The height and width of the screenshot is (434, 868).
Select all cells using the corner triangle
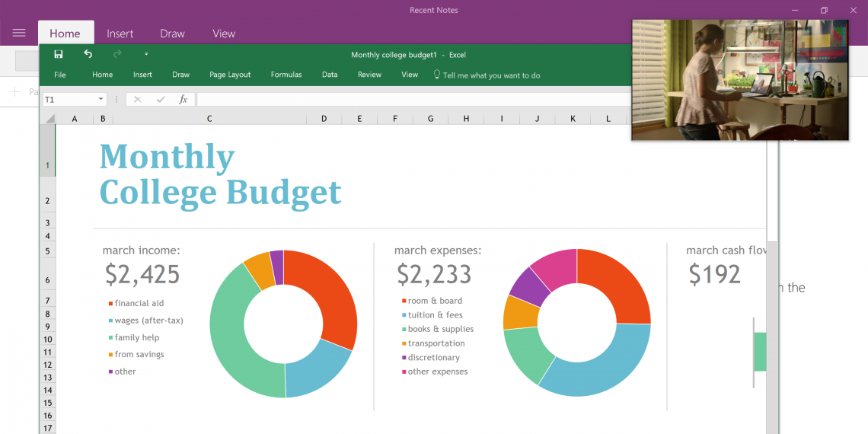click(49, 119)
